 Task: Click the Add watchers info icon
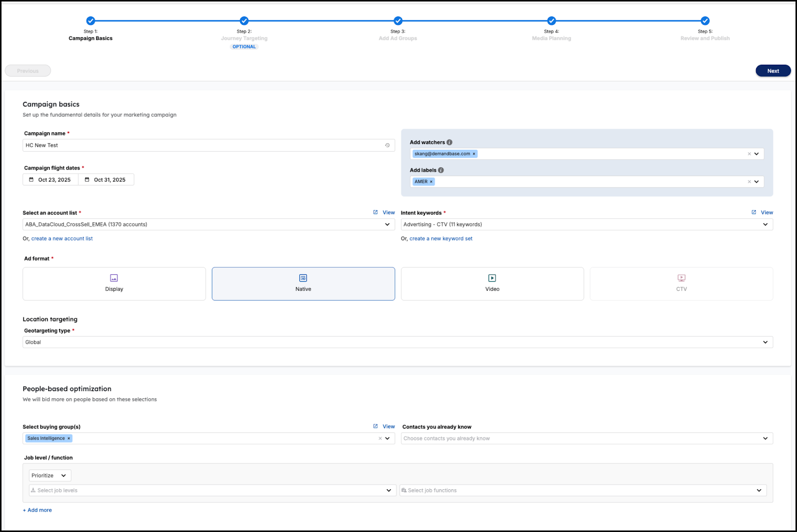click(449, 142)
